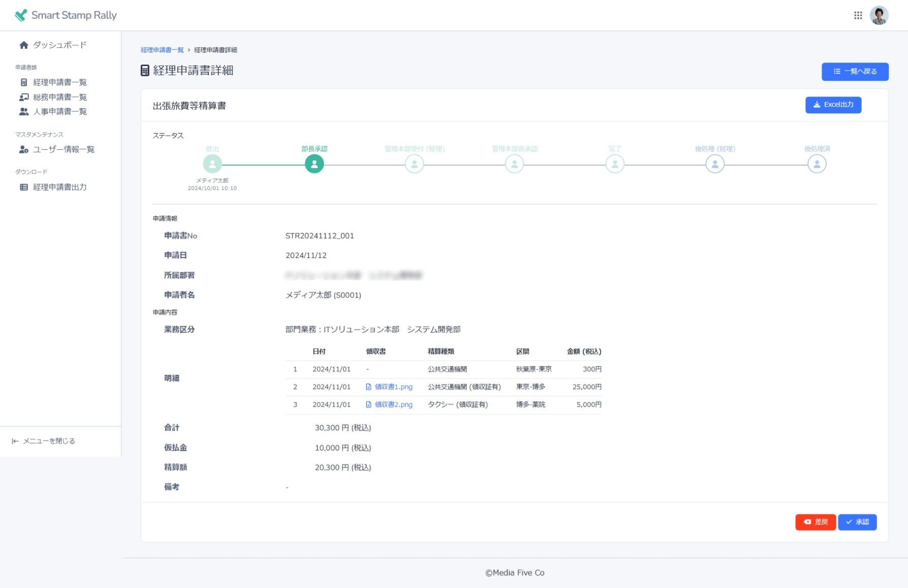Click the 部長承認 status step icon
The height and width of the screenshot is (588, 908).
[x=314, y=164]
